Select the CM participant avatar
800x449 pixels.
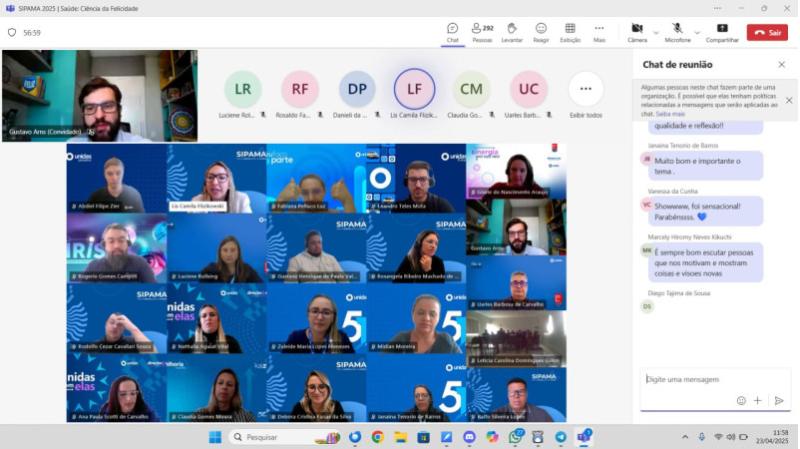click(471, 89)
